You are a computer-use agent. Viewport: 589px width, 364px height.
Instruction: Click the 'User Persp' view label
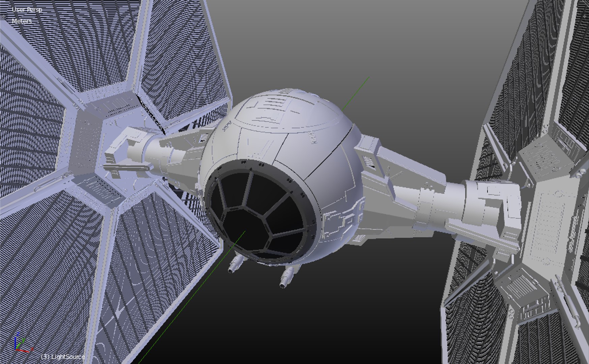click(27, 9)
